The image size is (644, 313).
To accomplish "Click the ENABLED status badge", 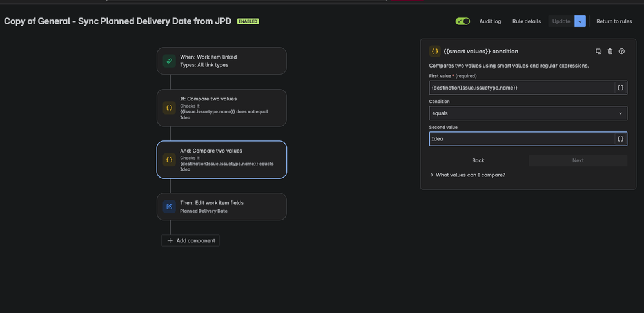I will [x=248, y=21].
